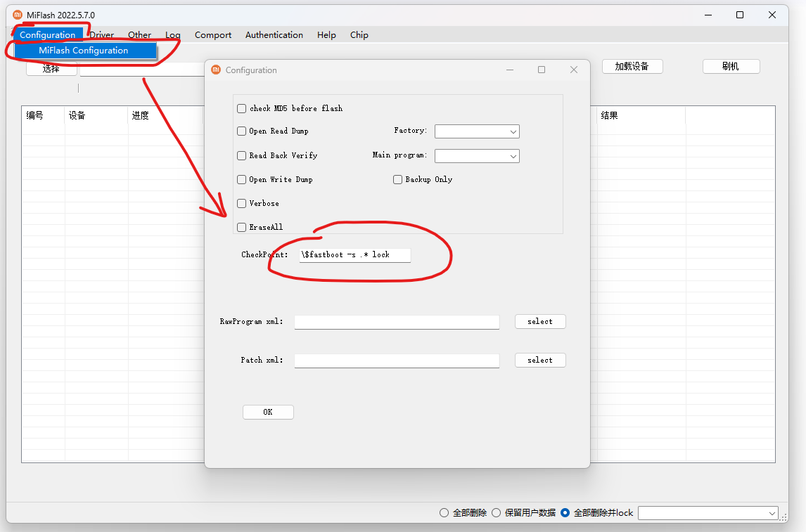Open the Configuration menu
This screenshot has width=806, height=532.
pos(47,35)
